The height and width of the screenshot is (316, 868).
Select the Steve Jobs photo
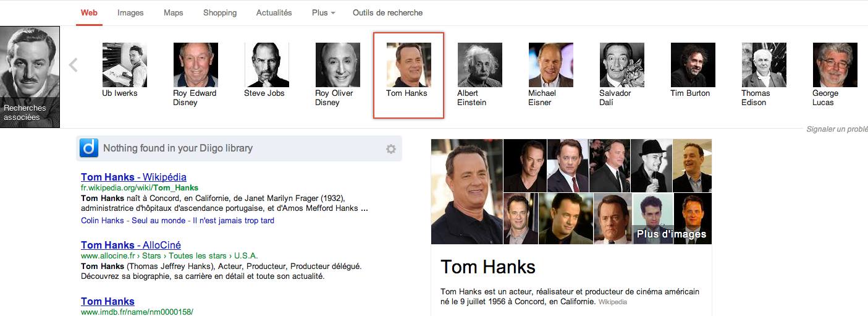(267, 65)
